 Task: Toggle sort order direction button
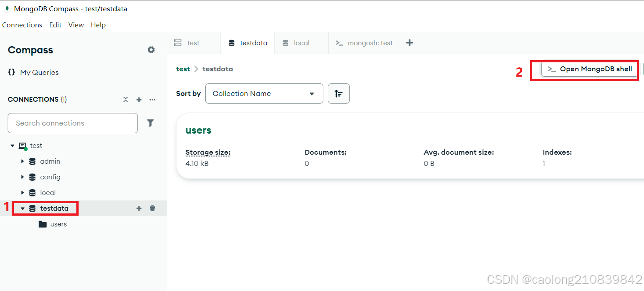(x=339, y=93)
